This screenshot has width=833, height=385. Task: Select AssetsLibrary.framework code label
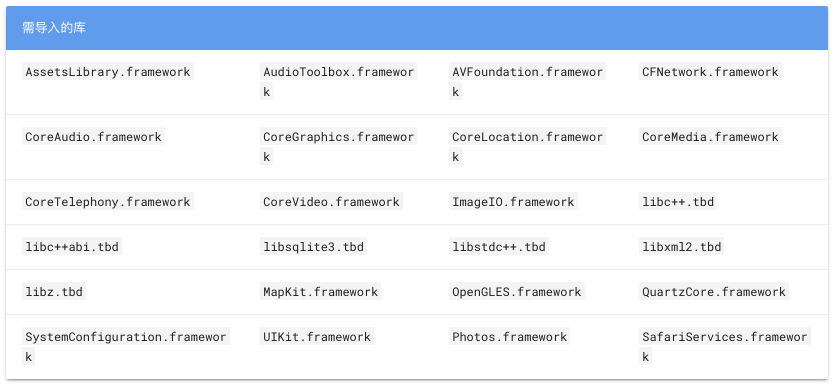point(108,72)
